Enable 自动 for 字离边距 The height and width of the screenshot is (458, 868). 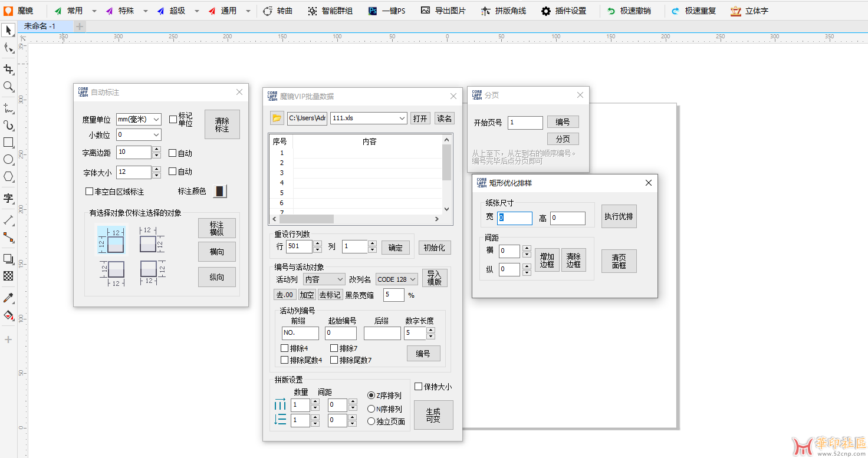(x=173, y=153)
